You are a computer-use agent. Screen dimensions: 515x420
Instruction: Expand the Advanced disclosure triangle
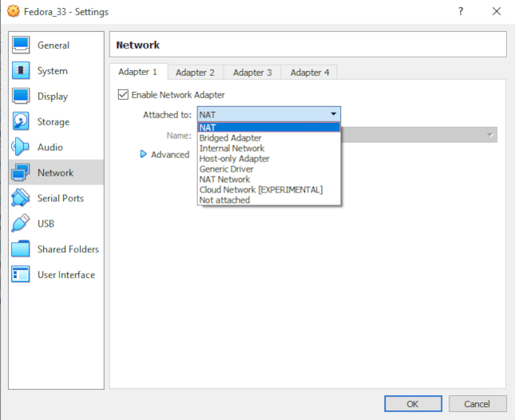coord(144,155)
